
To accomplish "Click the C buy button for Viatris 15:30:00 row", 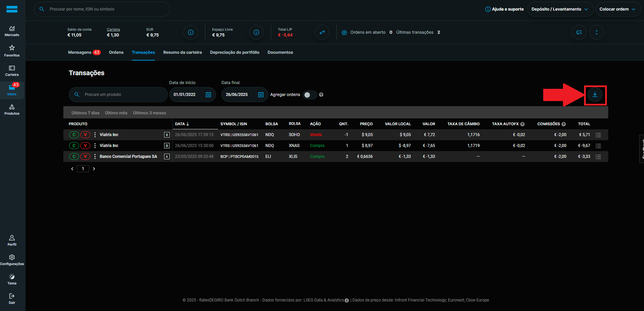I will coord(74,146).
